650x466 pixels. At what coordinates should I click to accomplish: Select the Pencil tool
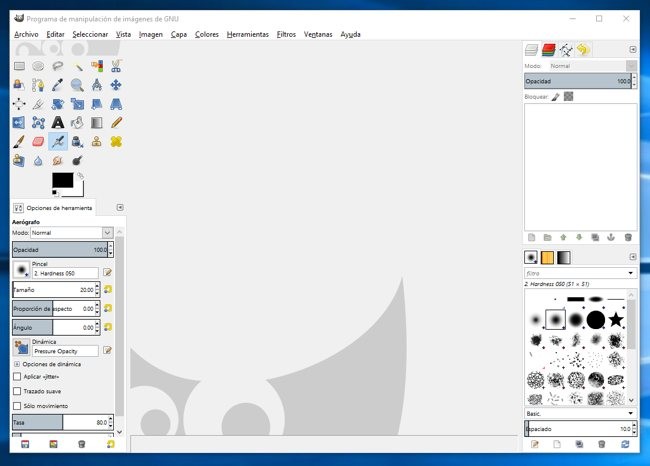point(116,123)
